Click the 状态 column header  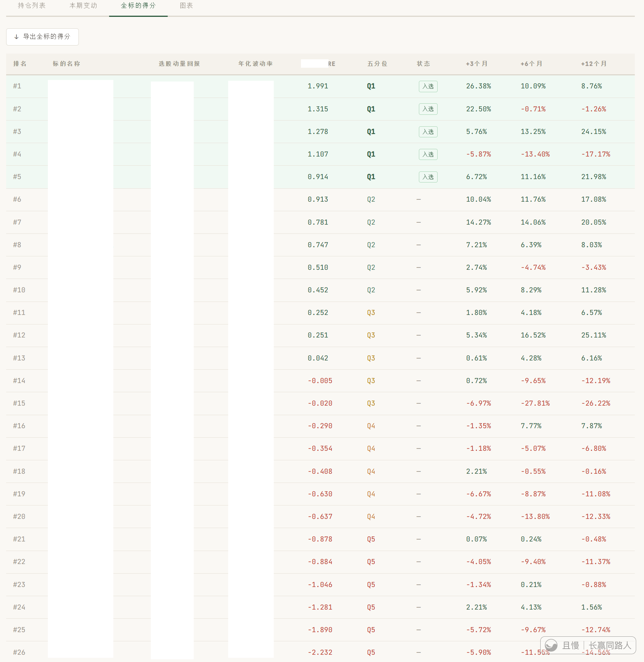423,64
